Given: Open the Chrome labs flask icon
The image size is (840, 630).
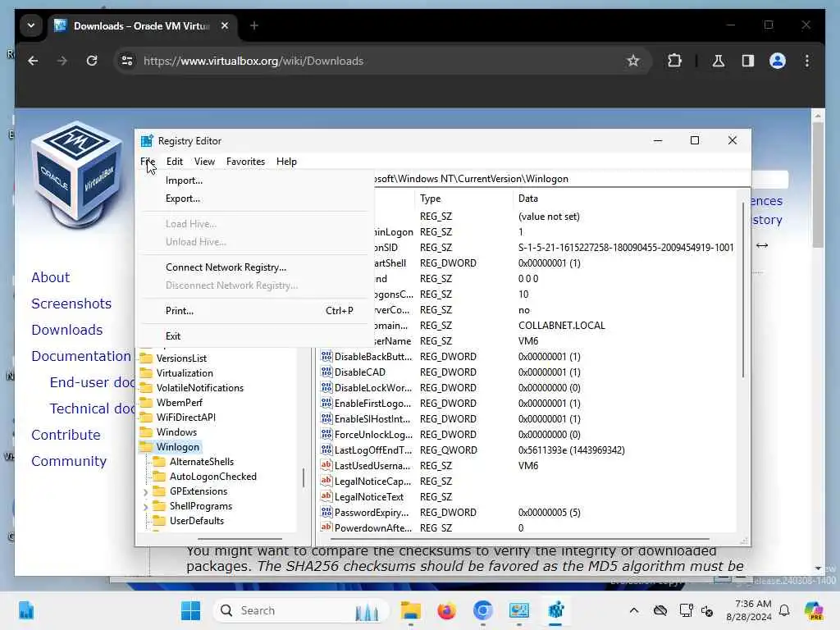Looking at the screenshot, I should tap(719, 61).
